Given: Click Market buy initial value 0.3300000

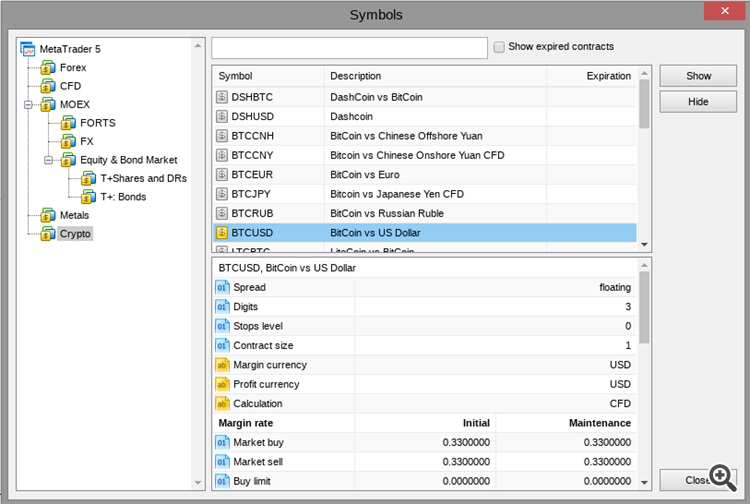Looking at the screenshot, I should [466, 442].
